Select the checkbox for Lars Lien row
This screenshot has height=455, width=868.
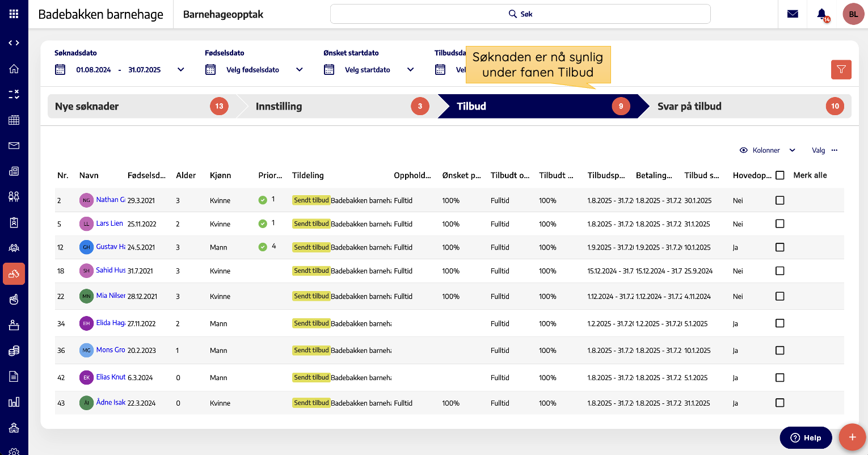[780, 224]
